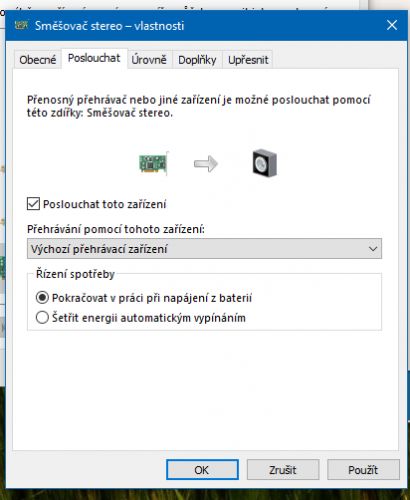The height and width of the screenshot is (500, 410).
Task: Switch to the Obecné tab
Action: tap(38, 60)
